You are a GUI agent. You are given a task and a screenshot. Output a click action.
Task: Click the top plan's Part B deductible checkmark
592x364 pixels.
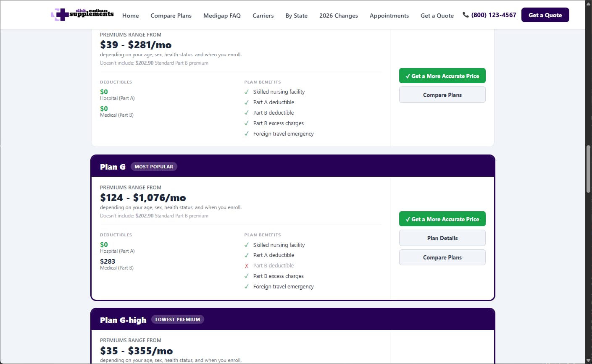point(247,113)
